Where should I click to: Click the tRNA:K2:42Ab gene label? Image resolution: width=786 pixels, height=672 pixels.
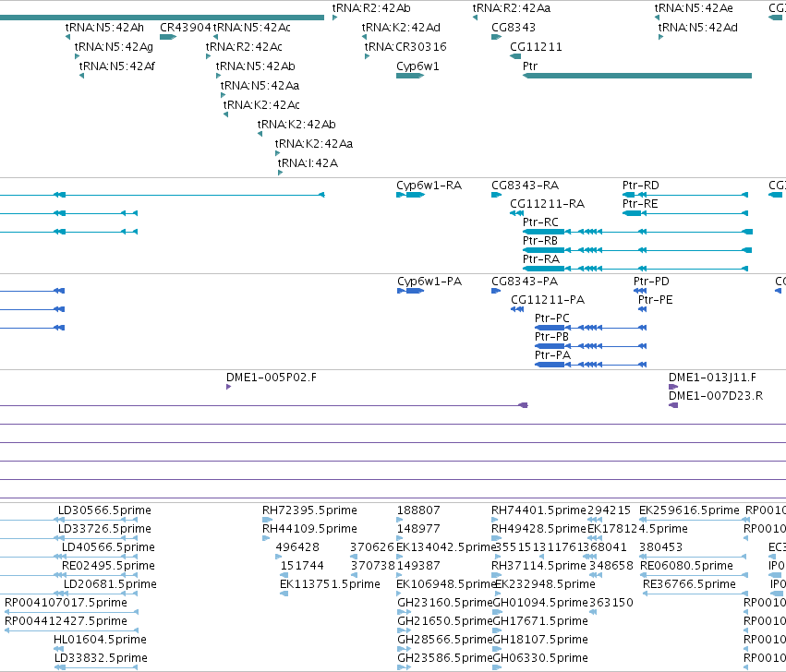296,125
